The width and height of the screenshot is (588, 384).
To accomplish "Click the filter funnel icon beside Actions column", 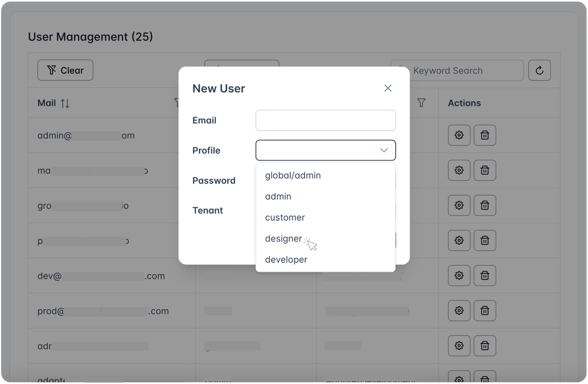I will [421, 103].
